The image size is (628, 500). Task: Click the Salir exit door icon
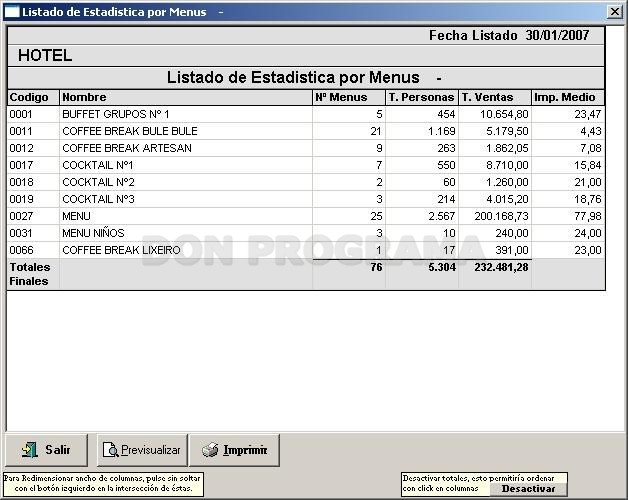pyautogui.click(x=30, y=450)
